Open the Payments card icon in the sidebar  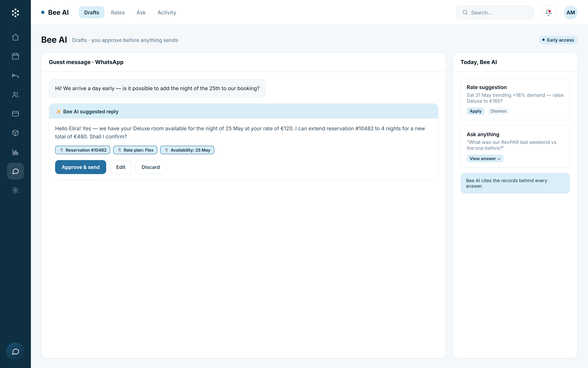click(15, 114)
